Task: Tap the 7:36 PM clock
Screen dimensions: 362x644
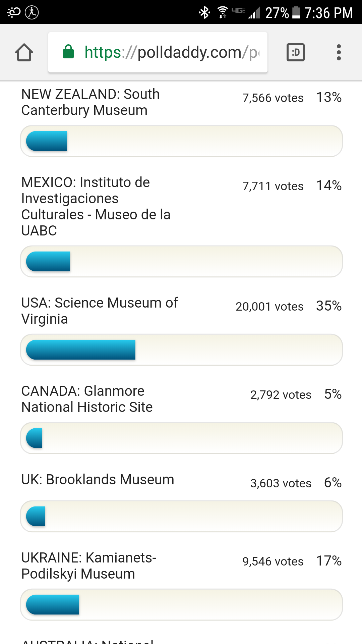Action: point(328,13)
